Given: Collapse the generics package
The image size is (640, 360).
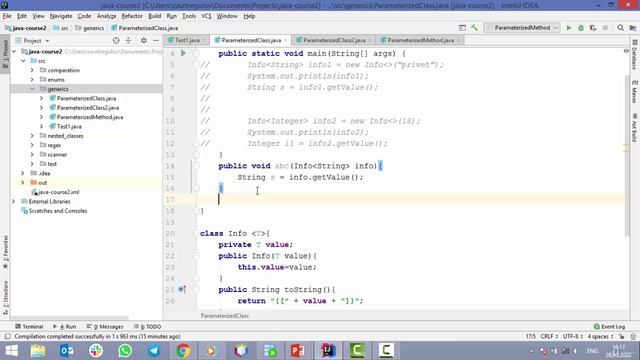Looking at the screenshot, I should point(32,89).
